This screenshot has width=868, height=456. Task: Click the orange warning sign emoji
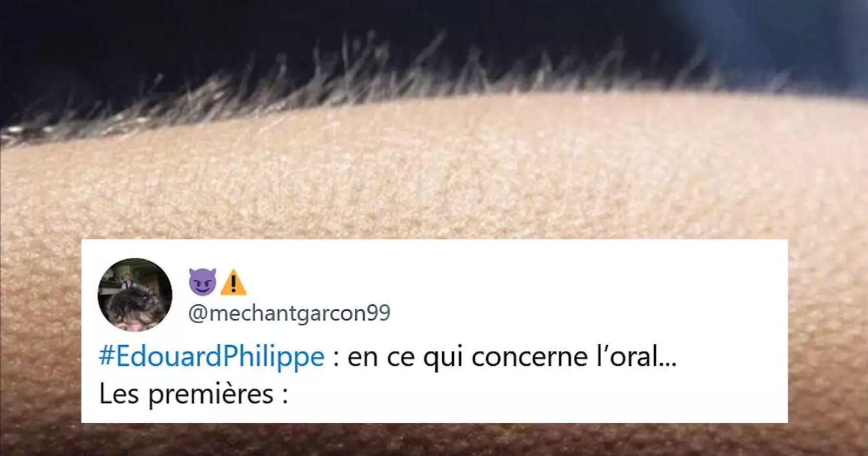(233, 282)
